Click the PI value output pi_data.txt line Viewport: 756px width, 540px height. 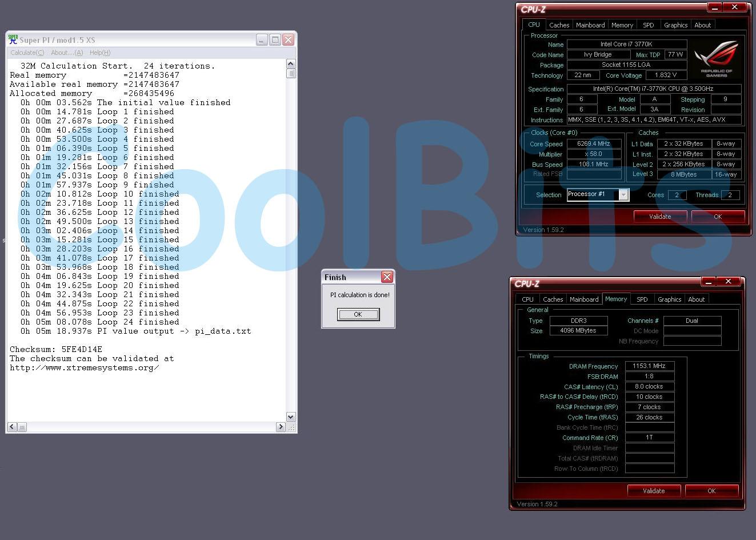pyautogui.click(x=136, y=331)
